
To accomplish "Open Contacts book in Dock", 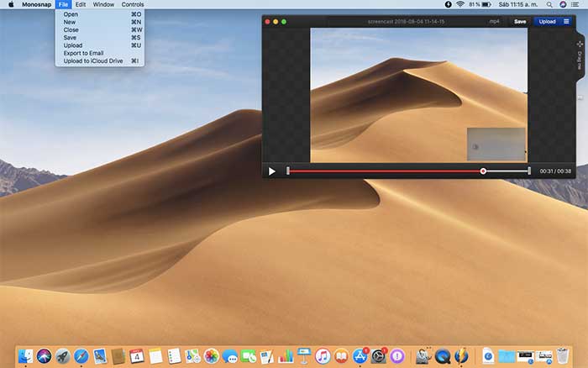I will pyautogui.click(x=118, y=356).
